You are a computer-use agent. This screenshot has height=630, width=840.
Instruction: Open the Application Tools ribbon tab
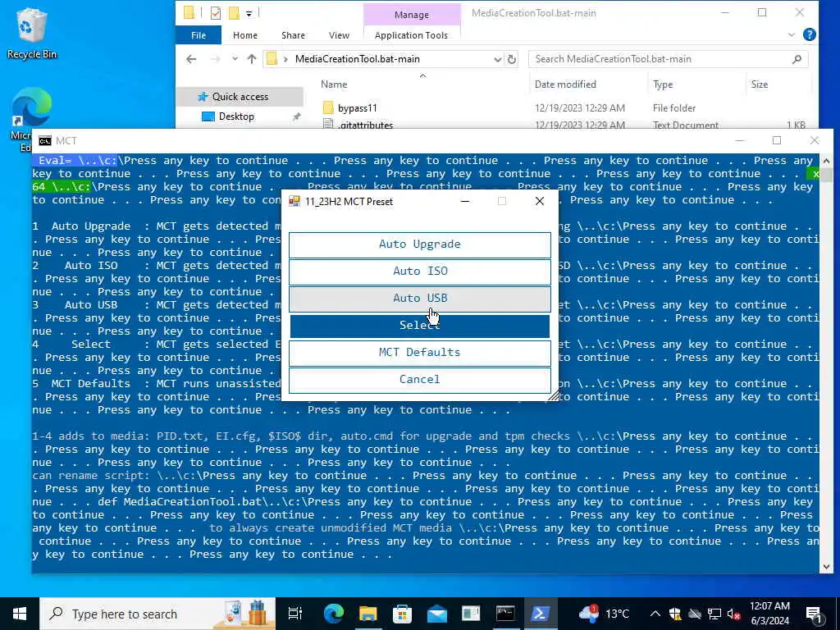tap(411, 35)
